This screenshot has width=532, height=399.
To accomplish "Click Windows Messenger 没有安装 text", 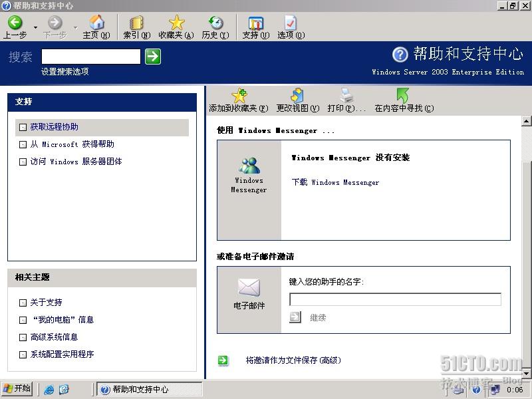I will pos(350,158).
